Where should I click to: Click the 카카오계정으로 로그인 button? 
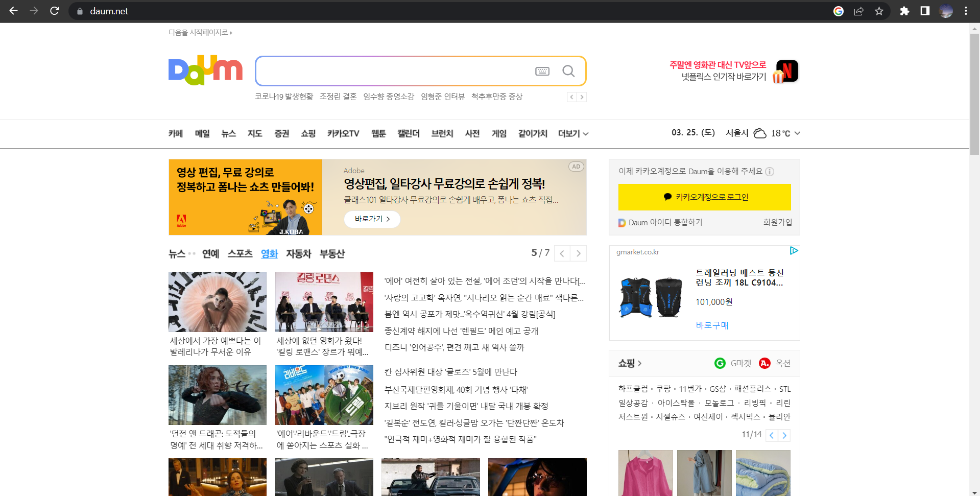coord(704,197)
